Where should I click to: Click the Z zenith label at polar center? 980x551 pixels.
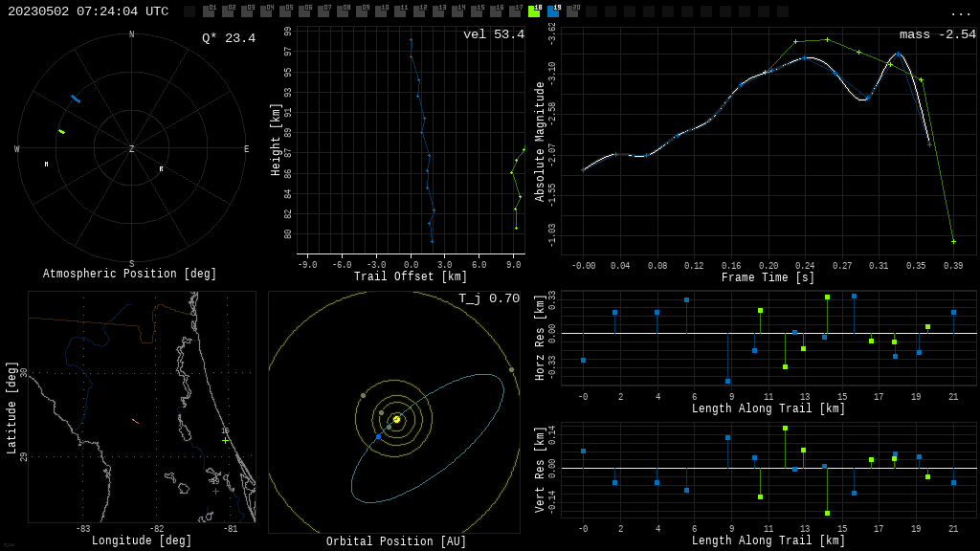132,148
